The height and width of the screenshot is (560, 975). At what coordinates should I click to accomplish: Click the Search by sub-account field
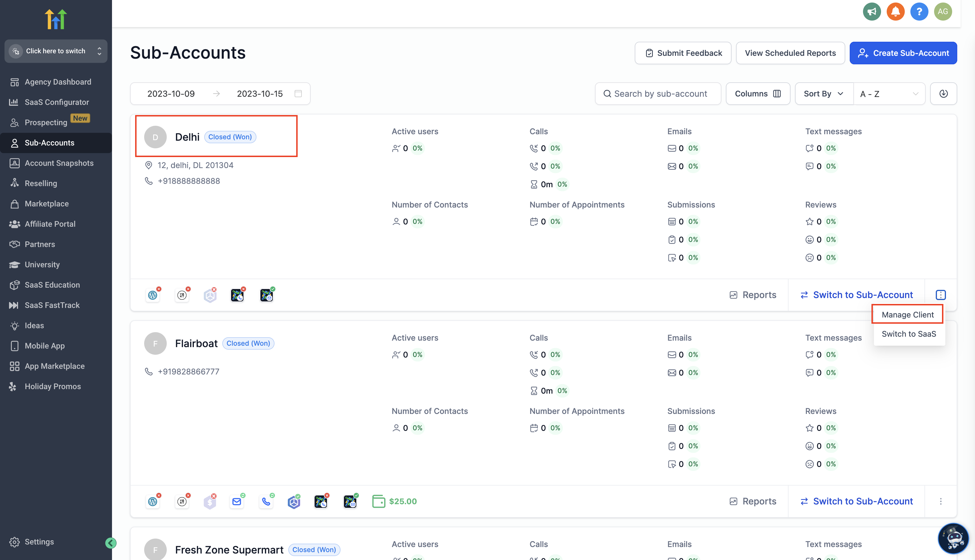(658, 93)
